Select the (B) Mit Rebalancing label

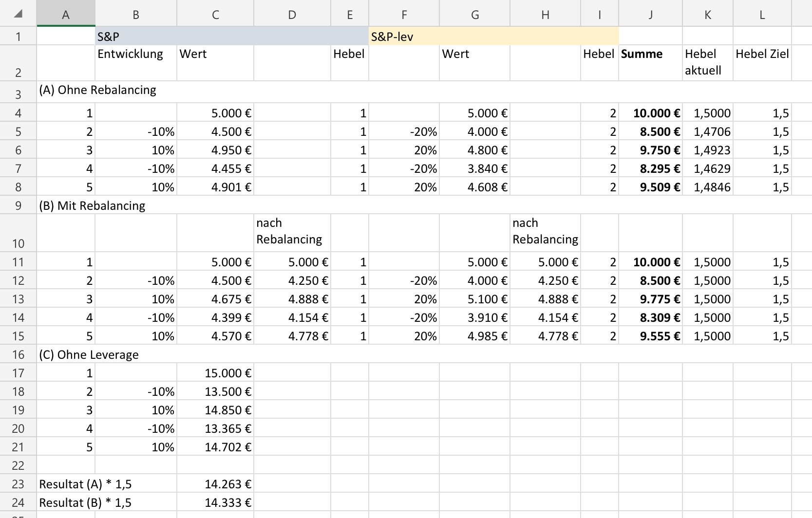[x=92, y=205]
